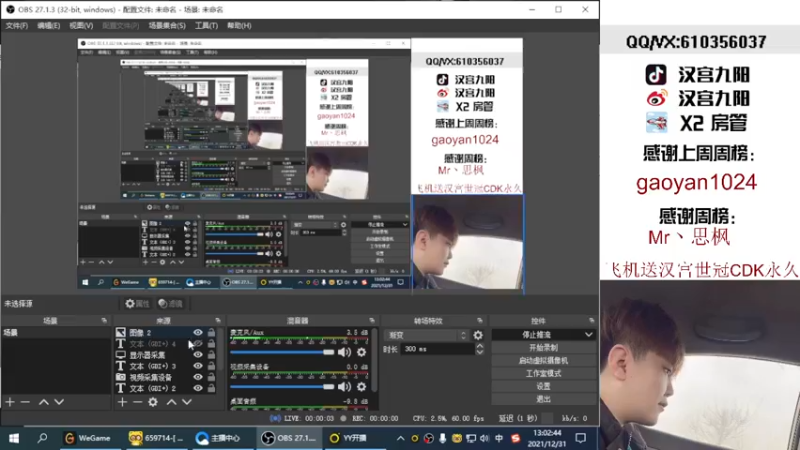Pop out the 转场特效 dock panel
The image size is (800, 450).
point(480,320)
